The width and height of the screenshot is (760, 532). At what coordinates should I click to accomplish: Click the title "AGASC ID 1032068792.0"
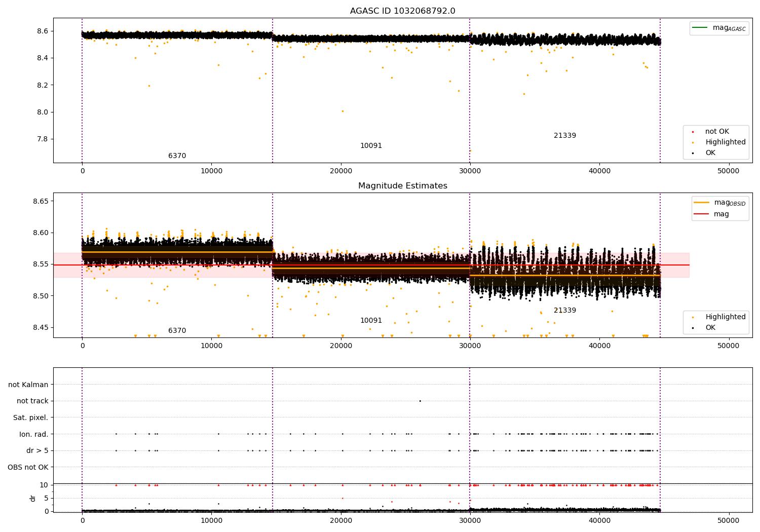pos(402,11)
